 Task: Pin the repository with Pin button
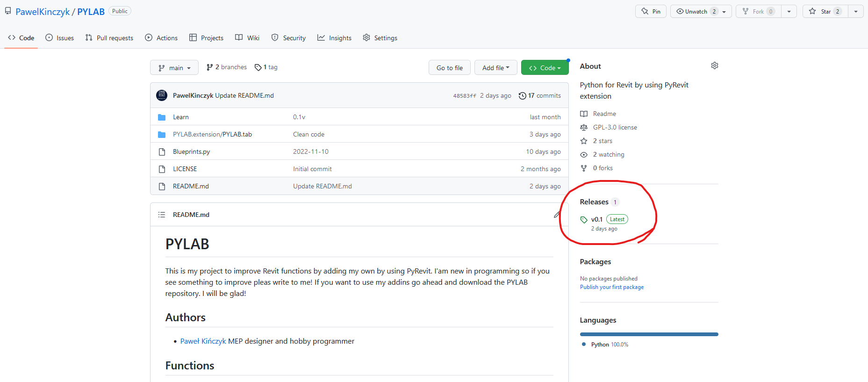tap(651, 11)
